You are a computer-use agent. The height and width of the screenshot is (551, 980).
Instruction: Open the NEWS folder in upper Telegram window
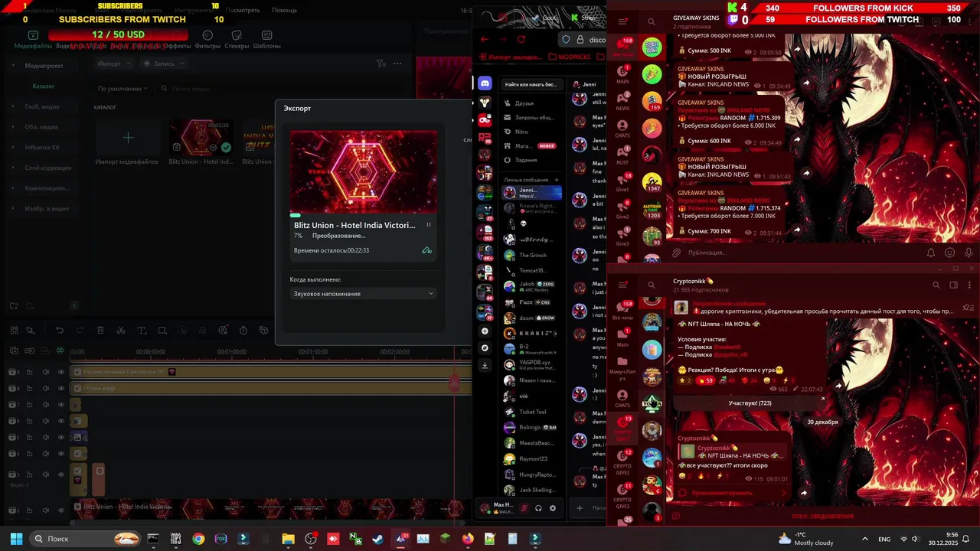click(622, 101)
